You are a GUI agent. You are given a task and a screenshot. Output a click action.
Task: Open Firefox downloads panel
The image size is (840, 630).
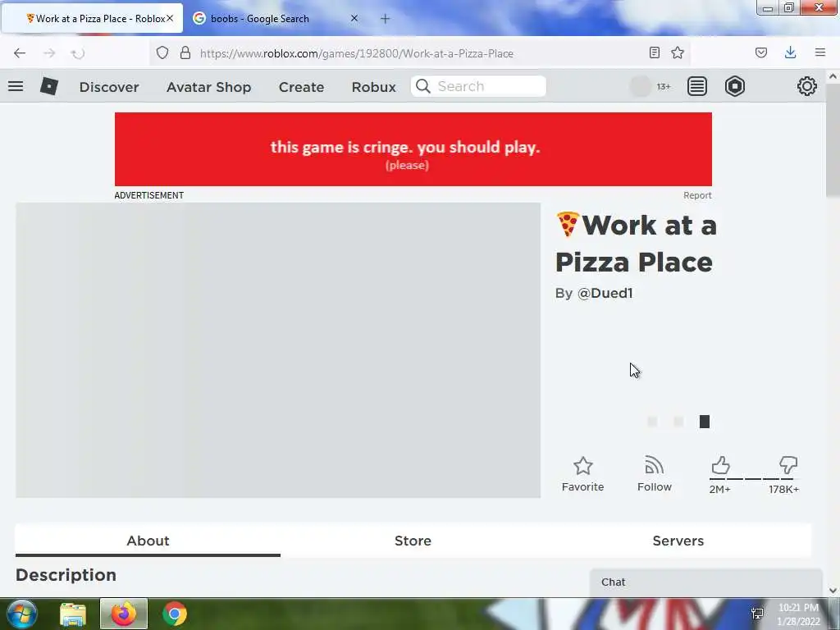[790, 52]
